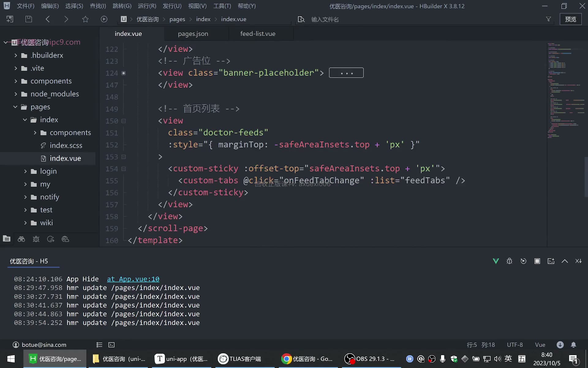The image size is (588, 368).
Task: Click the notification bell in status bar
Action: [x=574, y=345]
